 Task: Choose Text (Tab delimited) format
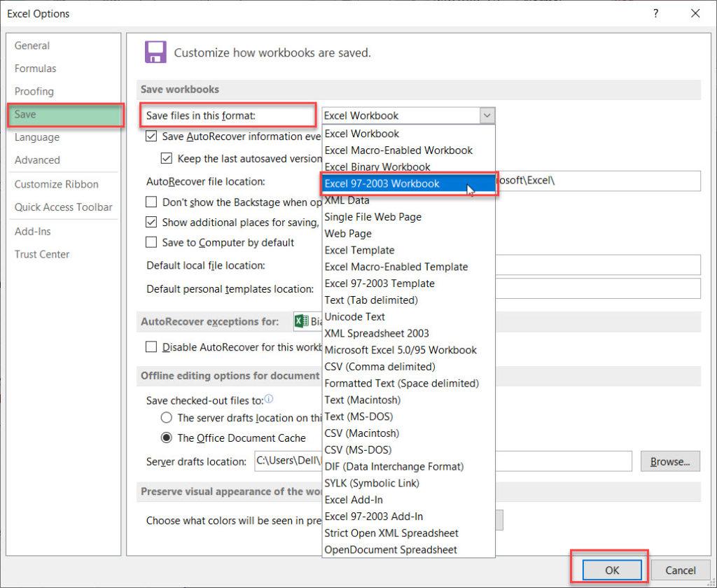pyautogui.click(x=409, y=300)
